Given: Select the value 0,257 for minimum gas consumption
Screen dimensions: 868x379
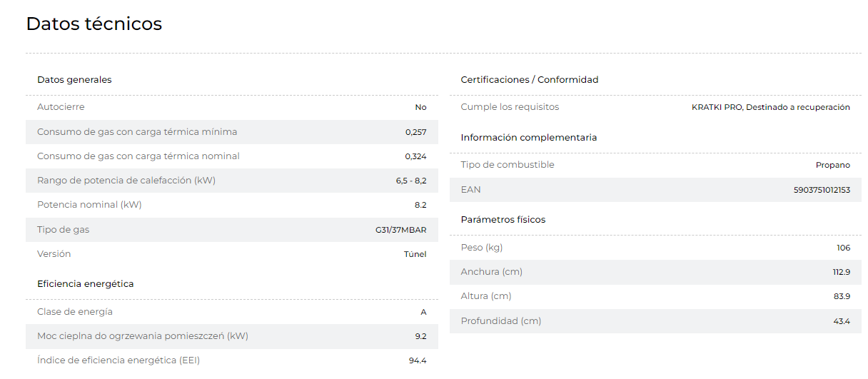Looking at the screenshot, I should pos(415,132).
